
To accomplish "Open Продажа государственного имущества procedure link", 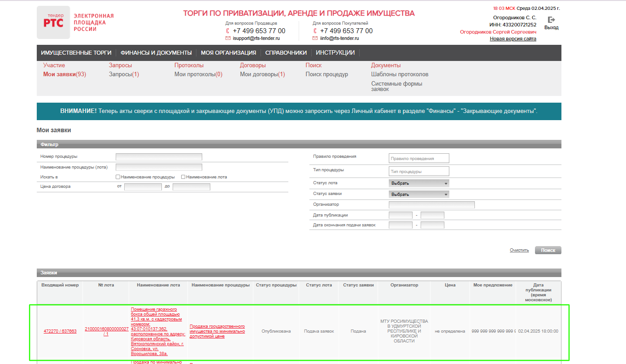I will 217,331.
